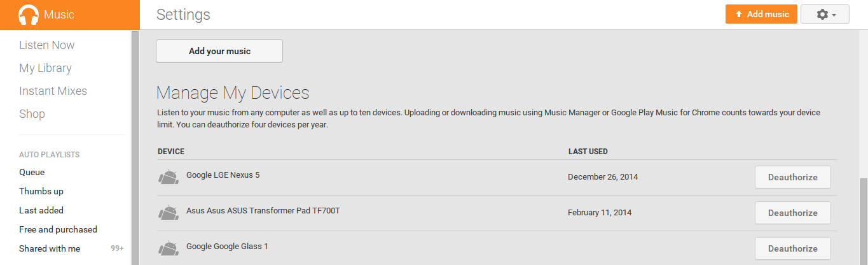Click the Android icon beside Google LGE Nexus 5

[168, 177]
